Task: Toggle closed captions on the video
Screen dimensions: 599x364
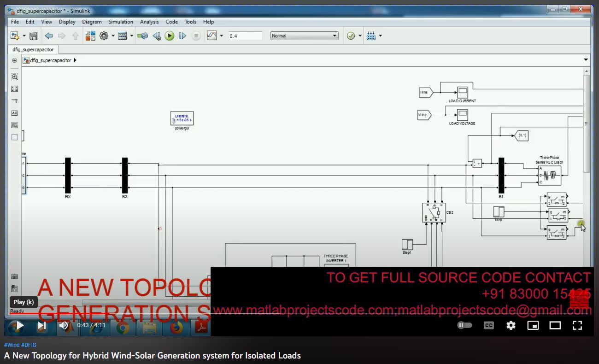Action: (489, 325)
